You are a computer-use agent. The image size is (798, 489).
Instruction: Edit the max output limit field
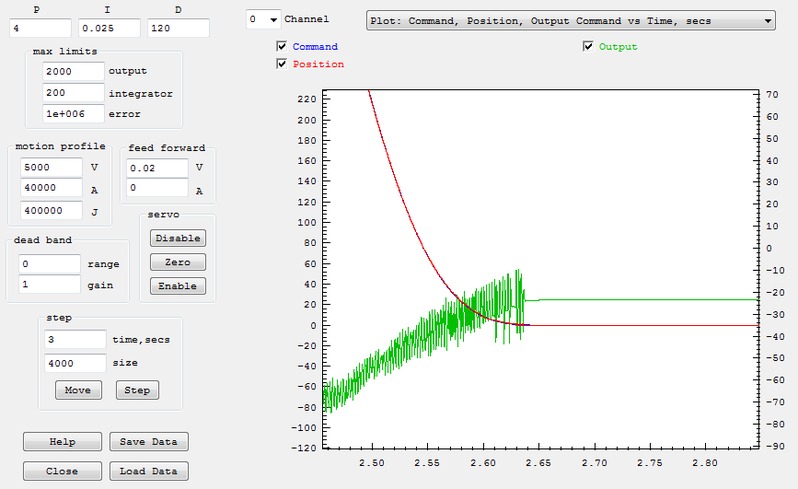[73, 71]
